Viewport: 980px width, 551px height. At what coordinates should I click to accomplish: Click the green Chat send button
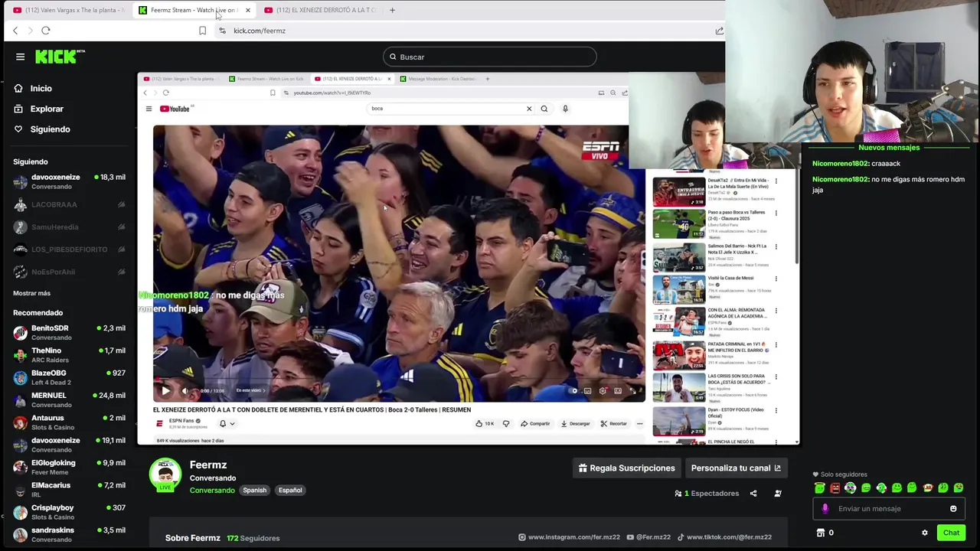951,533
